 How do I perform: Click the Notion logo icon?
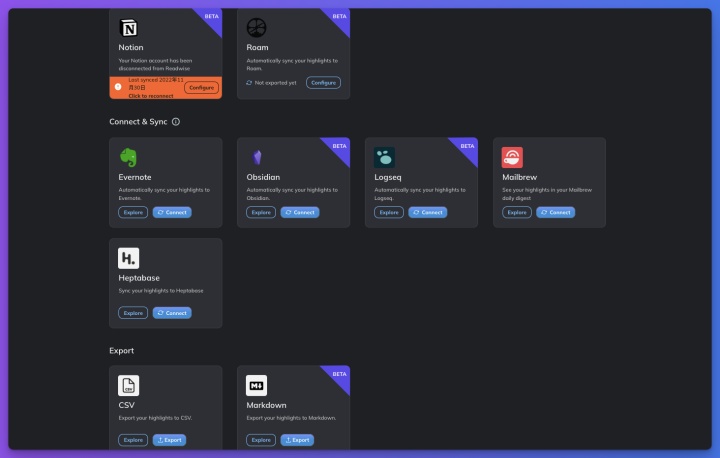click(129, 28)
